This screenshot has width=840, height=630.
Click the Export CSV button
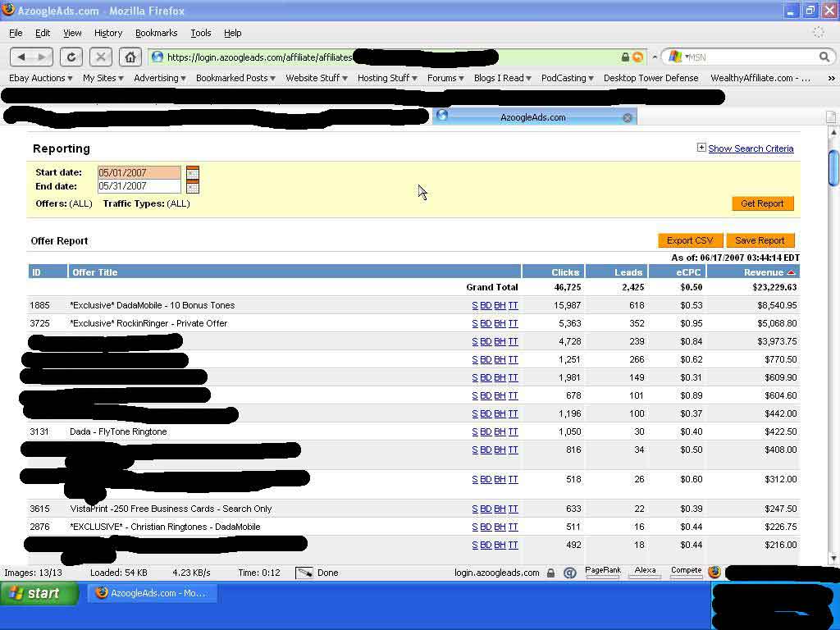tap(690, 240)
